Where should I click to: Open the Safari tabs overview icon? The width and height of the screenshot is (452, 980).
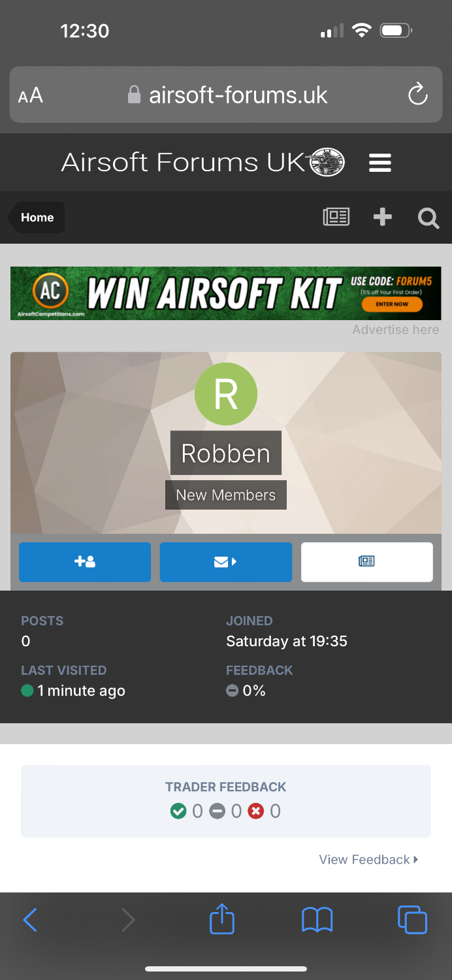pos(412,920)
